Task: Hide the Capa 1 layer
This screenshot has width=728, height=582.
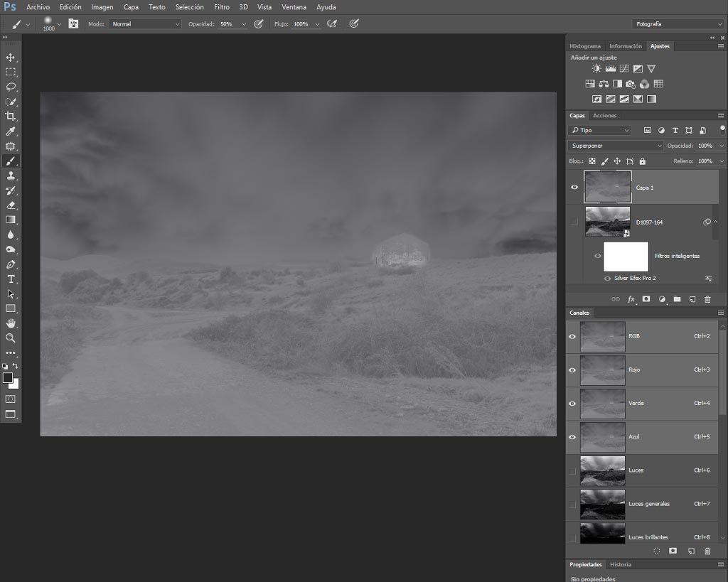Action: pyautogui.click(x=574, y=187)
